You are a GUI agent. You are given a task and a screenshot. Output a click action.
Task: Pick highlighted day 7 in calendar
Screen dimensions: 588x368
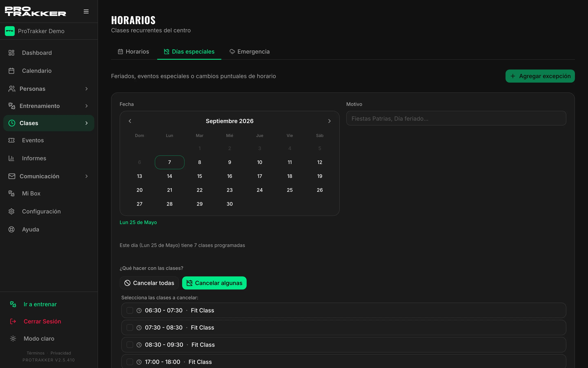point(170,162)
